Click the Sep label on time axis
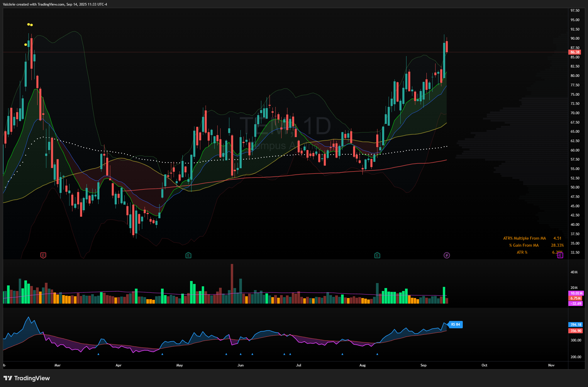This screenshot has height=387, width=588. 423,365
